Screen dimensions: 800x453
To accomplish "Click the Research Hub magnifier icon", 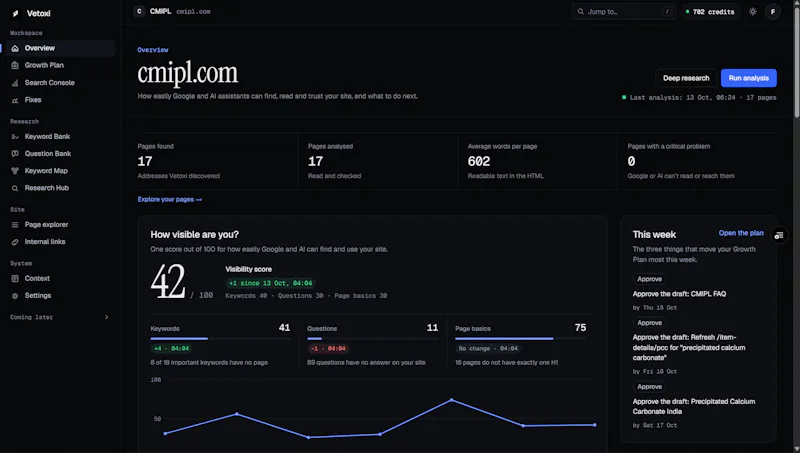I will click(15, 188).
